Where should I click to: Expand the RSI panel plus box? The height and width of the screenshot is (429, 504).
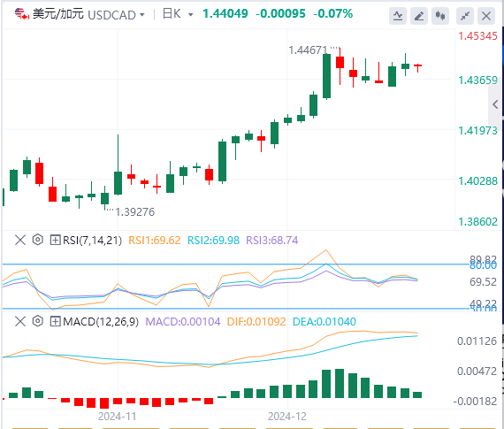tap(56, 240)
